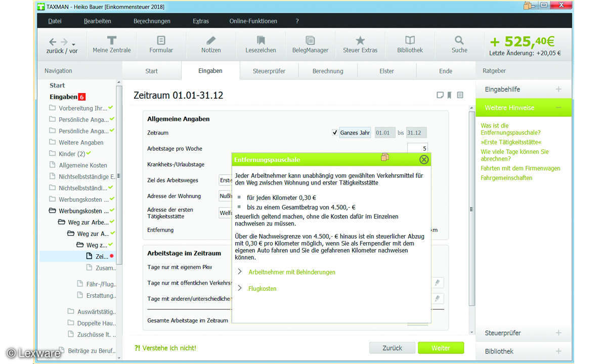Expand the Flugkosten section
The image size is (607, 364).
pos(240,289)
